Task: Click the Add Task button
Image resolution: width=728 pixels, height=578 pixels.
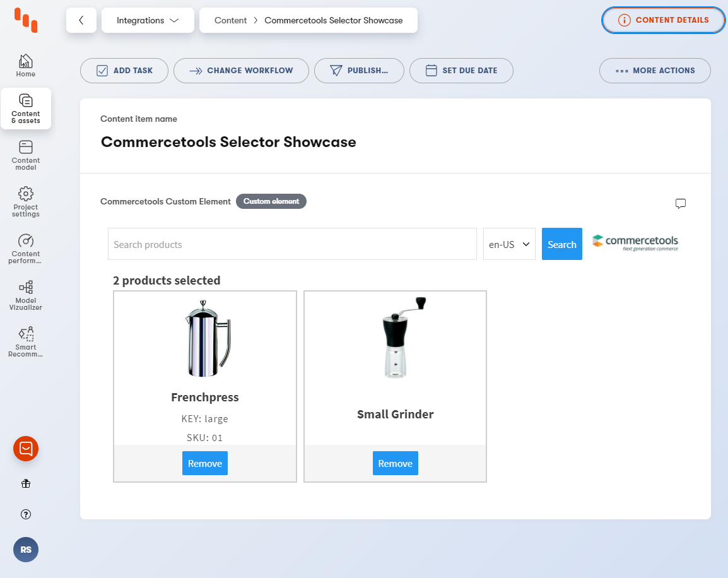Action: pos(124,71)
